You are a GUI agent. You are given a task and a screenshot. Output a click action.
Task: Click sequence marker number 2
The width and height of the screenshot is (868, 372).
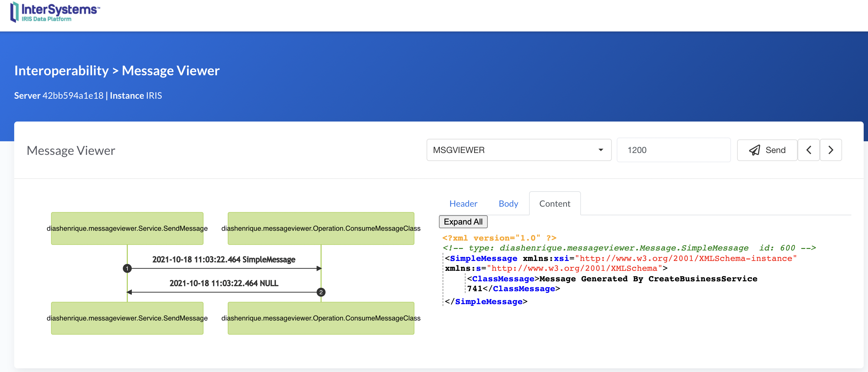(321, 292)
